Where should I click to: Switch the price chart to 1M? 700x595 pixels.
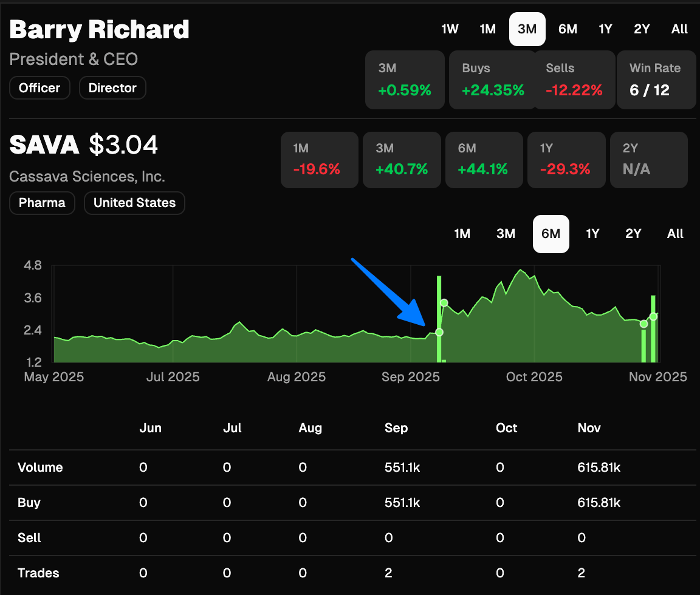tap(462, 234)
